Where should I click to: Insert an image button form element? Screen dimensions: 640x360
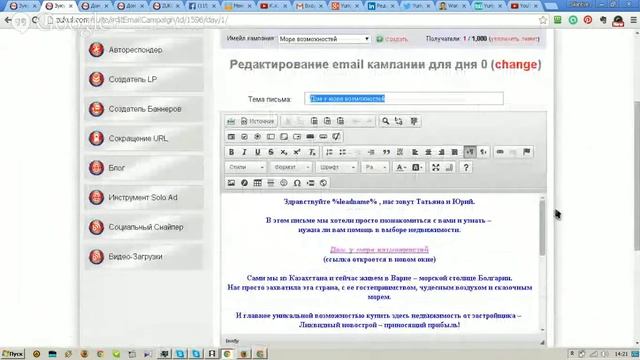pyautogui.click(x=323, y=137)
